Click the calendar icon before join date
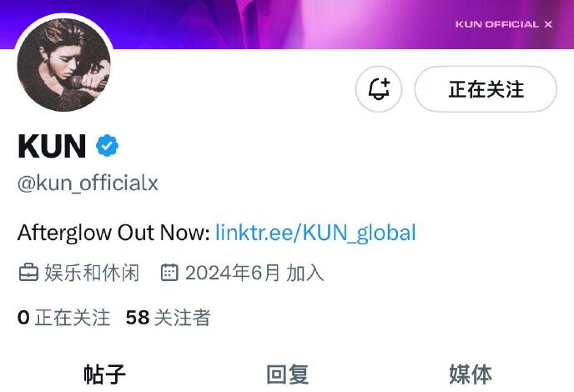This screenshot has width=574, height=392. click(x=169, y=273)
